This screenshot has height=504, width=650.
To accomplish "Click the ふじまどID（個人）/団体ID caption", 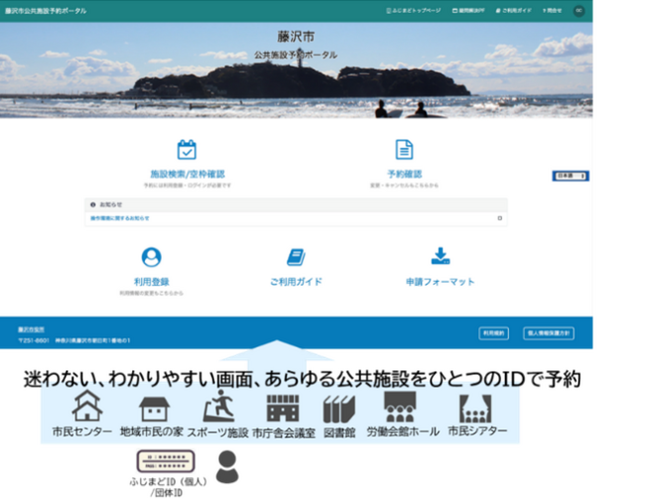I will click(x=168, y=487).
